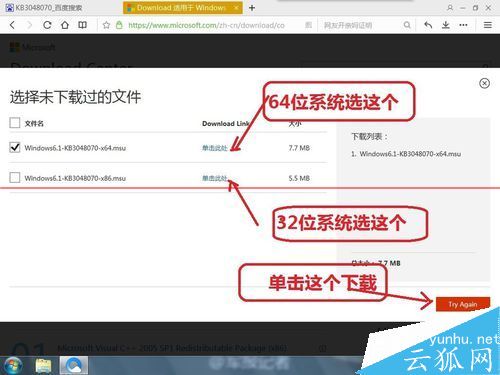Click the compatibility icon beside the URL
The image size is (500, 375).
click(309, 25)
